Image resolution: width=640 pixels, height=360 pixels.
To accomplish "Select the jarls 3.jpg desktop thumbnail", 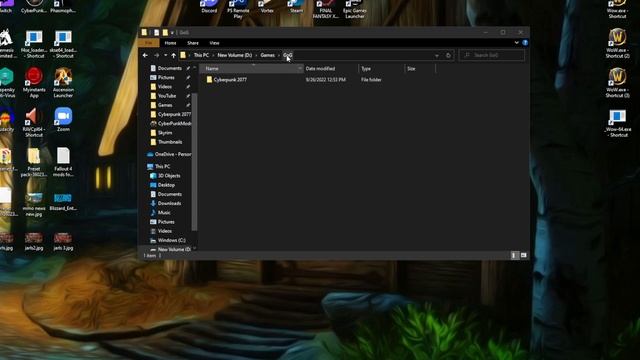I will point(63,241).
